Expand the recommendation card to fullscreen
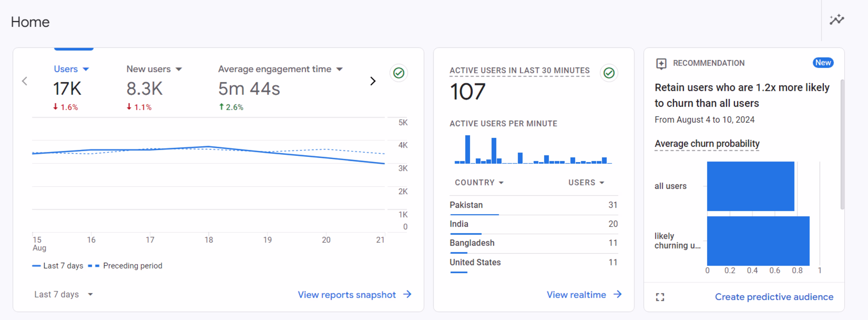 [660, 297]
